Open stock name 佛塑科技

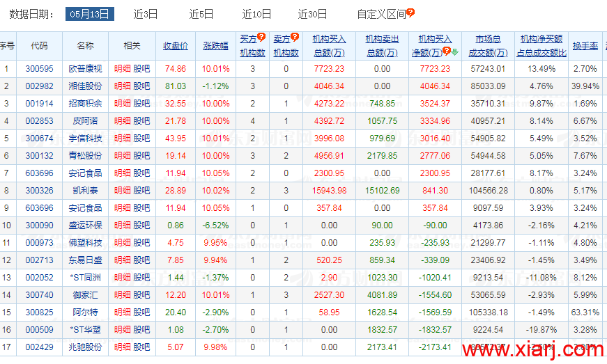[x=85, y=243]
